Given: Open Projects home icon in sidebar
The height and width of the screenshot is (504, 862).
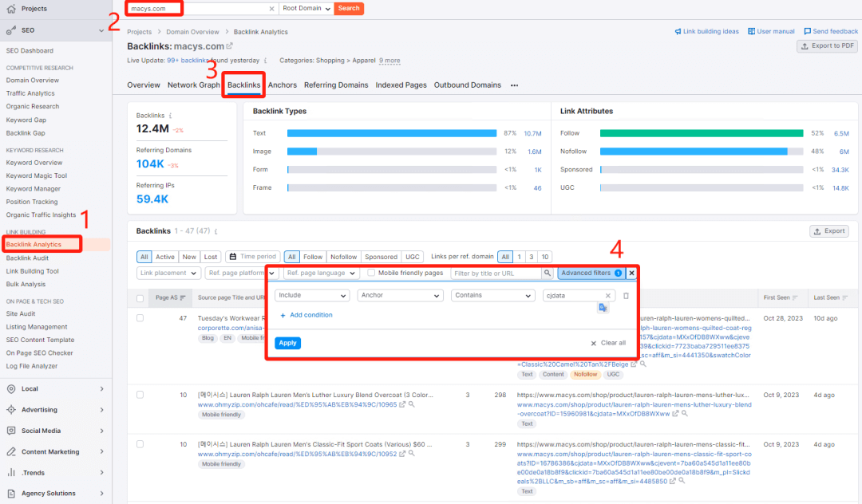Looking at the screenshot, I should pyautogui.click(x=11, y=9).
